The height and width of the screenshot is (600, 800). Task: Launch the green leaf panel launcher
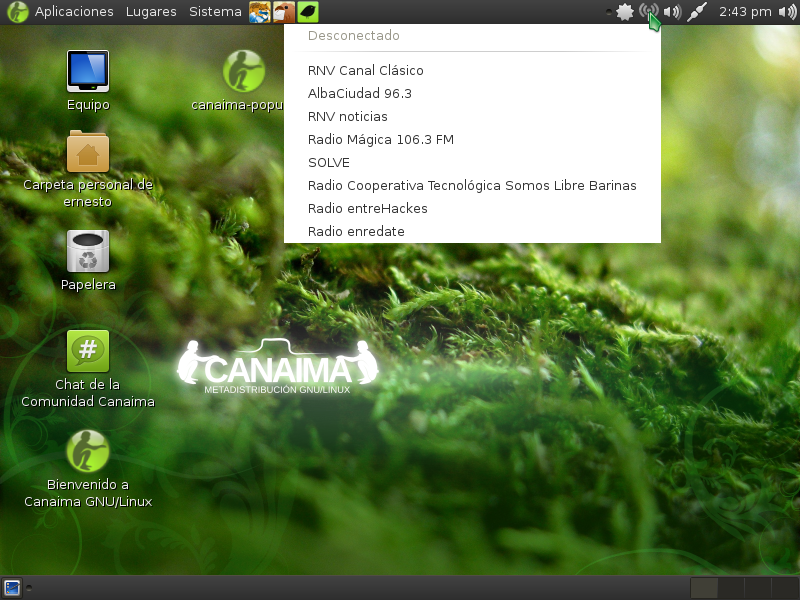tap(309, 12)
